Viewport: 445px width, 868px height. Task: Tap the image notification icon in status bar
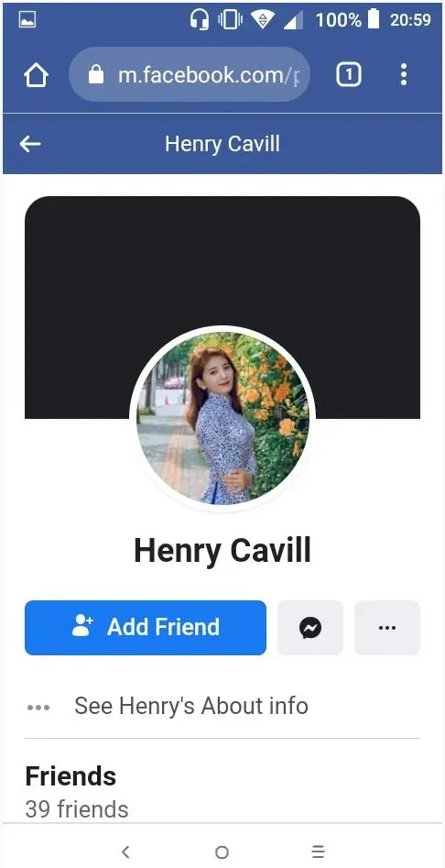pos(27,20)
